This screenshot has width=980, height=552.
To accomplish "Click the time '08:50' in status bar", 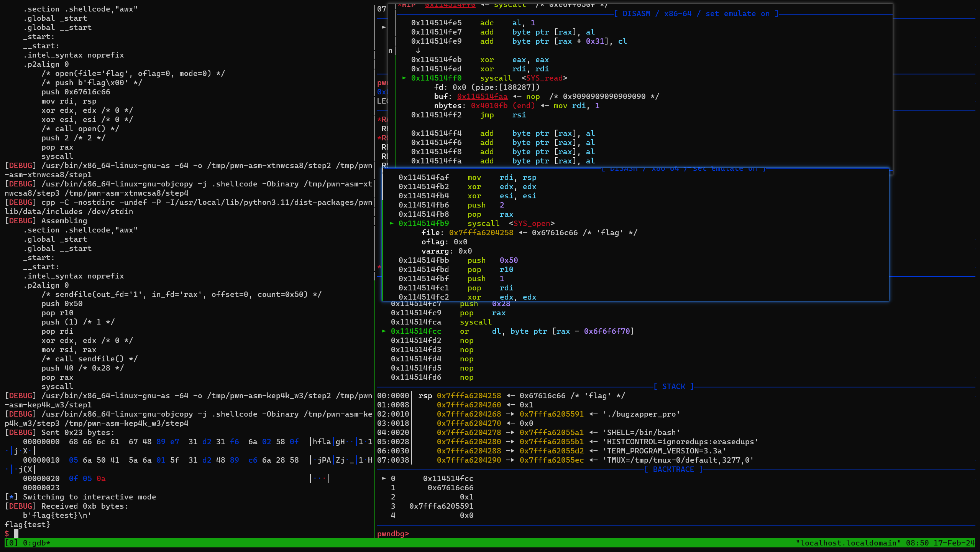I will (x=917, y=543).
